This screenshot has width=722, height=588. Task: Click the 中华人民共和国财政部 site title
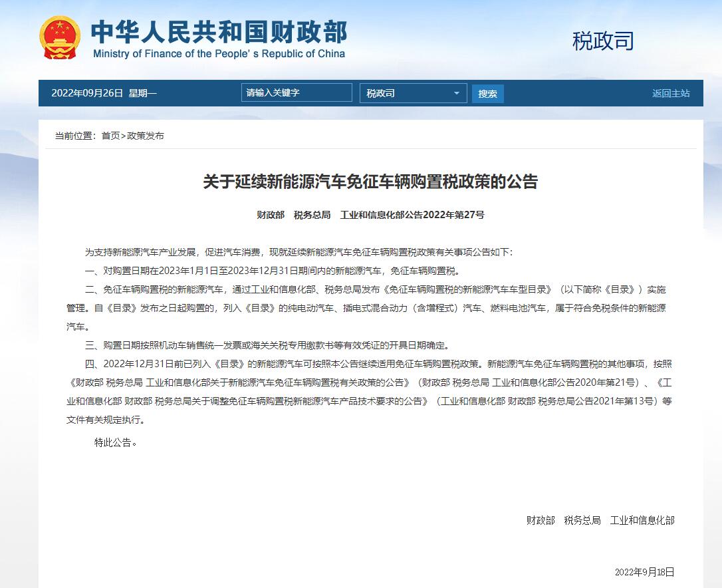point(219,32)
